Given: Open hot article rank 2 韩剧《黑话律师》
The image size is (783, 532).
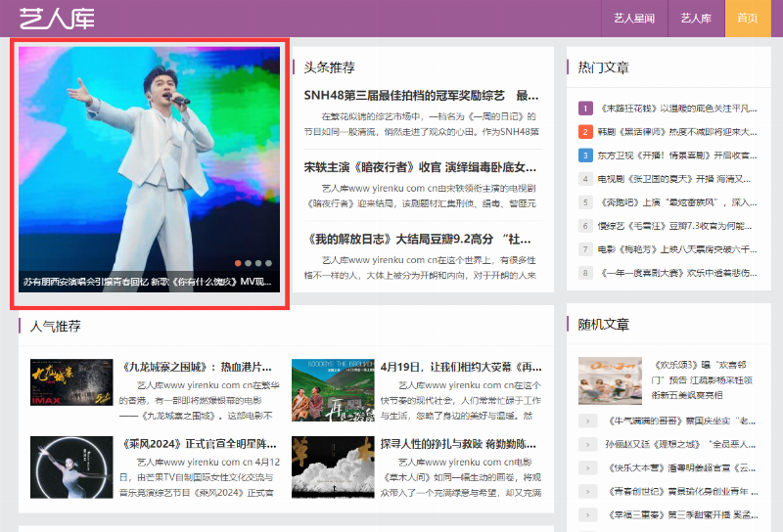Looking at the screenshot, I should point(677,132).
